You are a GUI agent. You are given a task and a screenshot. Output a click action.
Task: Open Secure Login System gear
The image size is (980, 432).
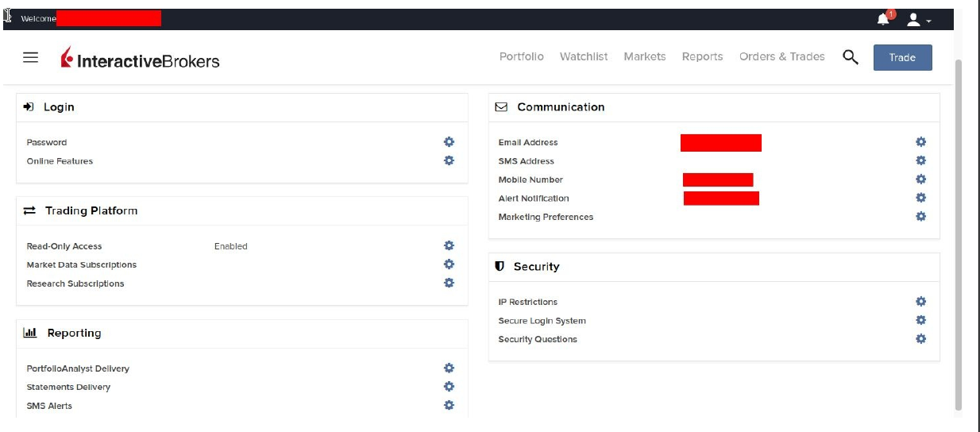click(x=920, y=320)
